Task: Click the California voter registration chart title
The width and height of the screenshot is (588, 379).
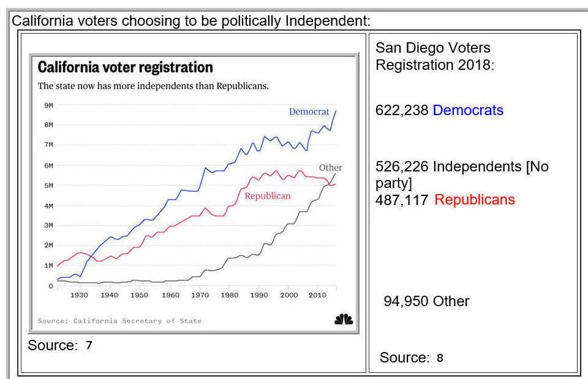Action: tap(126, 67)
